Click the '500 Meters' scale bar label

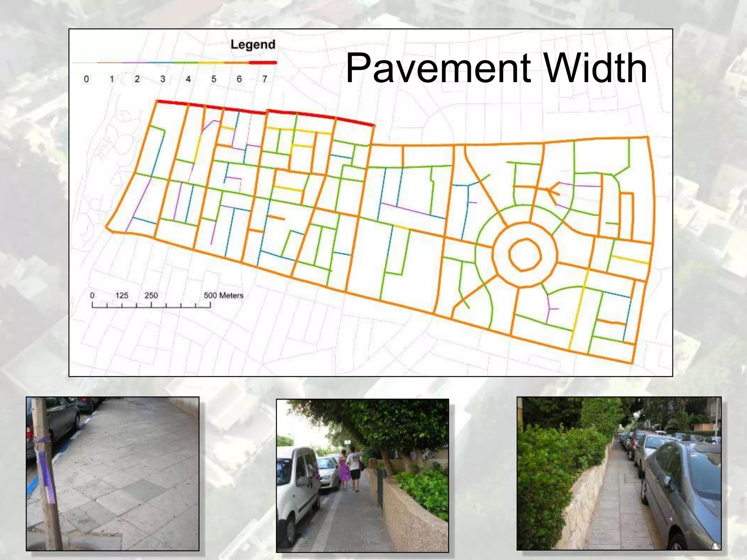click(x=223, y=295)
